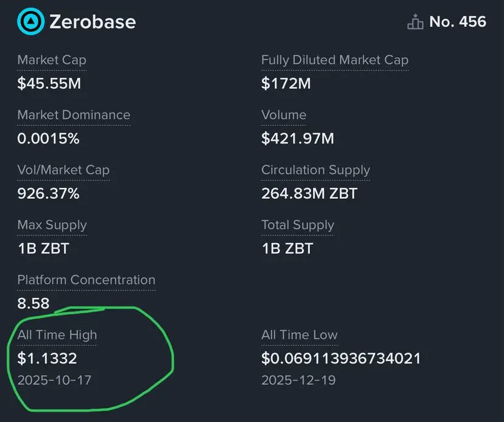
Task: Click the ranking podium icon
Action: (415, 22)
